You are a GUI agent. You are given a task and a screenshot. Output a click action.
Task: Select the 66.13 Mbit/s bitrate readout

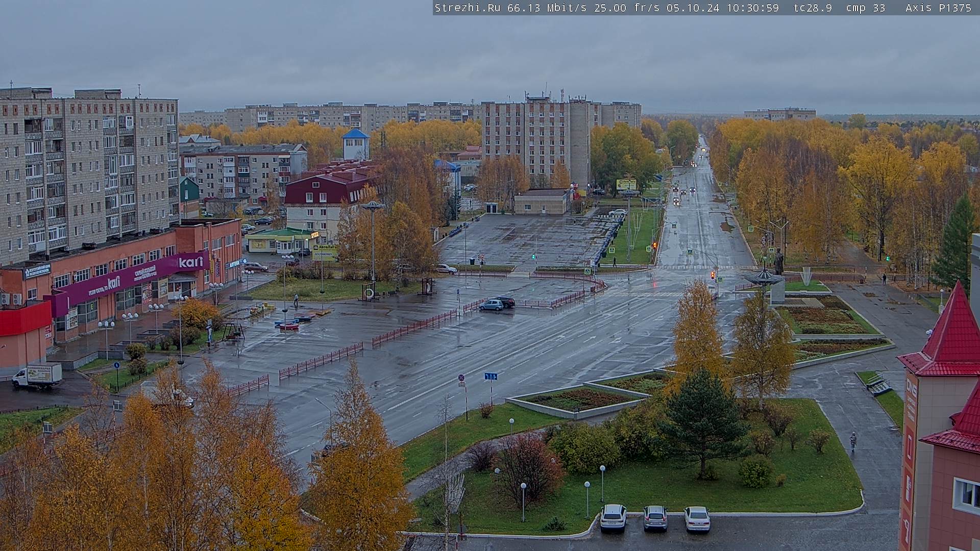[547, 8]
